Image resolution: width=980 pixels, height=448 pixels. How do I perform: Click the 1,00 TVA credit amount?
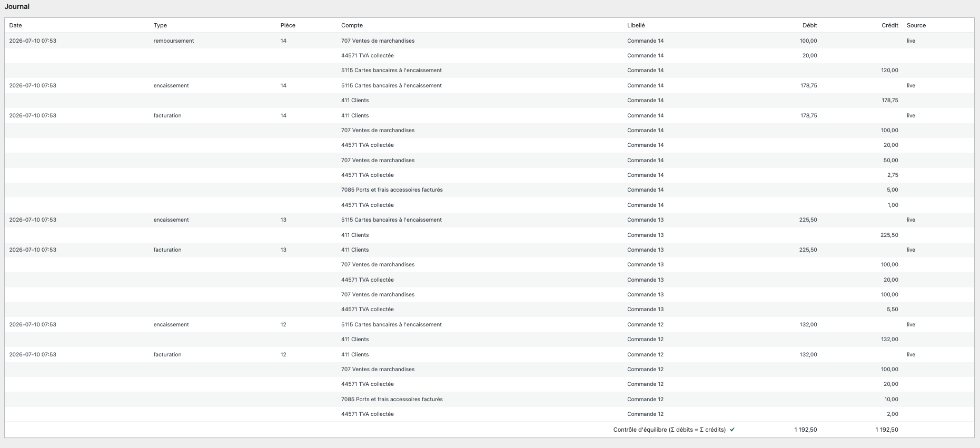coord(893,205)
